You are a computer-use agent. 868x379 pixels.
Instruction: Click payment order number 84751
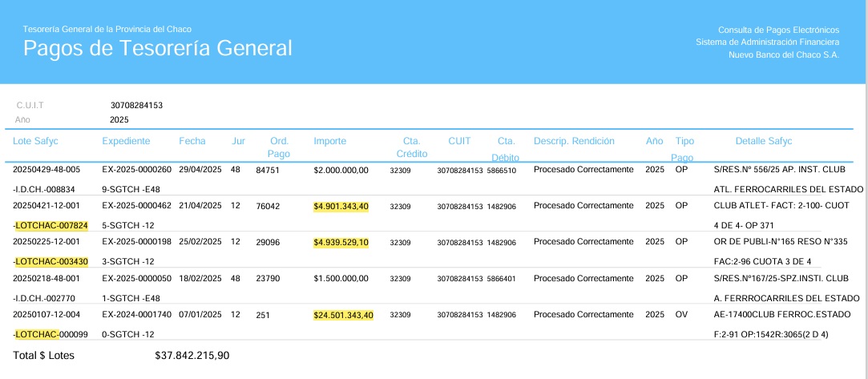pos(268,171)
